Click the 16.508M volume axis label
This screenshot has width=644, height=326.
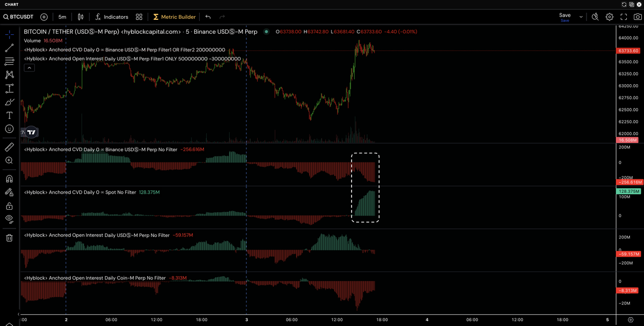tap(628, 140)
